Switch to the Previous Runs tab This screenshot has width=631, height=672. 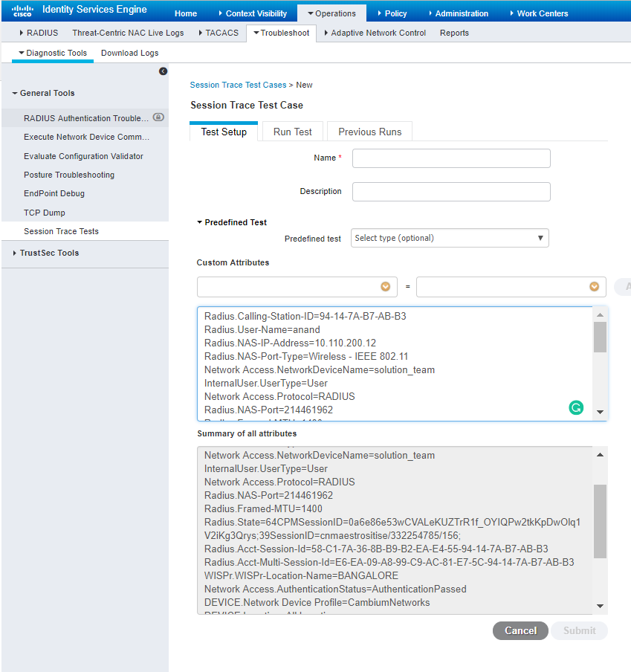(369, 132)
